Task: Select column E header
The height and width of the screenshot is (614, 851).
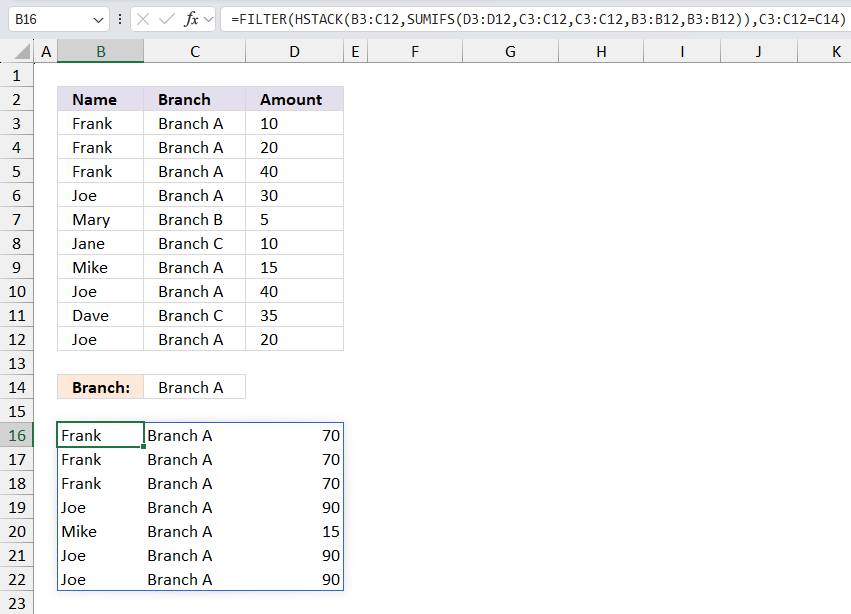Action: click(x=355, y=52)
